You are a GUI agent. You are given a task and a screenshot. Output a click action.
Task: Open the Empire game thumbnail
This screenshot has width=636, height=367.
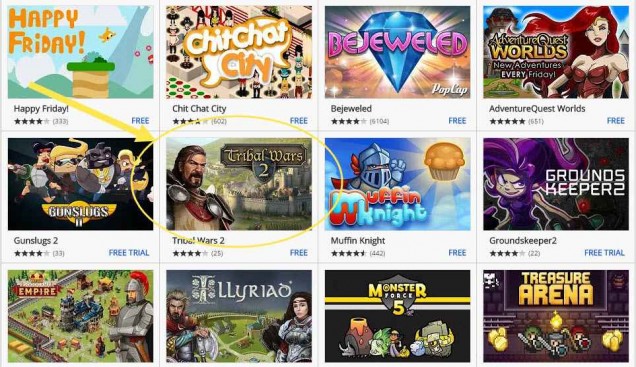tap(80, 316)
